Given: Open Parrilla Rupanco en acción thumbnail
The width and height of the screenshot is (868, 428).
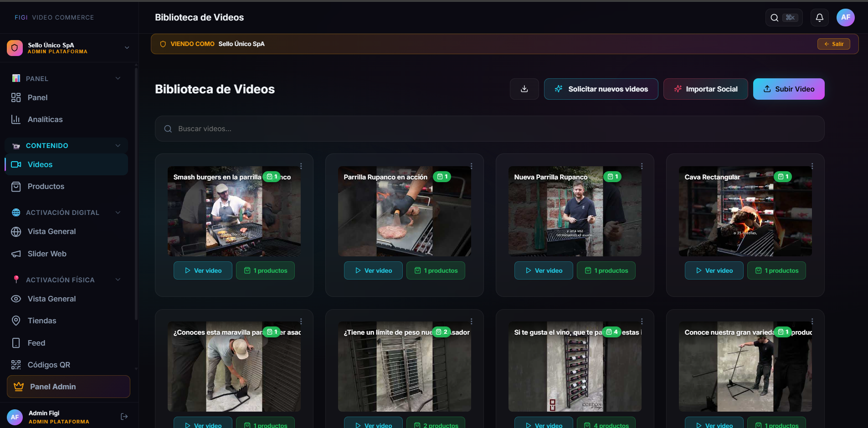Looking at the screenshot, I should pyautogui.click(x=405, y=211).
